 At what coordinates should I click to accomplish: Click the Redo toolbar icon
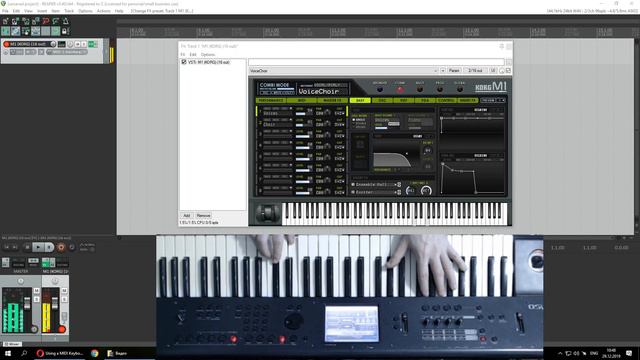56,21
